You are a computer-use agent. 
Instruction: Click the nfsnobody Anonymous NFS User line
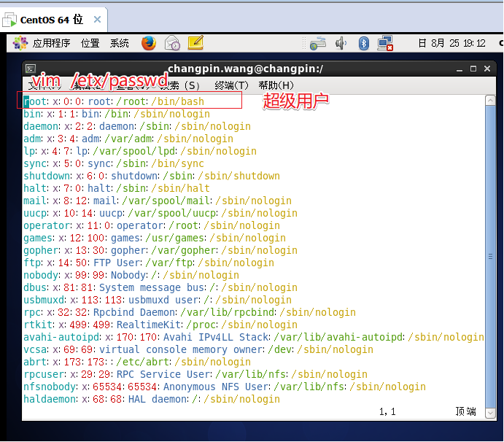pos(225,387)
